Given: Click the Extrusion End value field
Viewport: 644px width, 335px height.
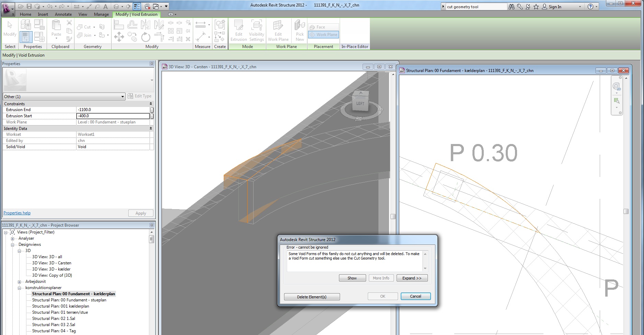Looking at the screenshot, I should 113,110.
